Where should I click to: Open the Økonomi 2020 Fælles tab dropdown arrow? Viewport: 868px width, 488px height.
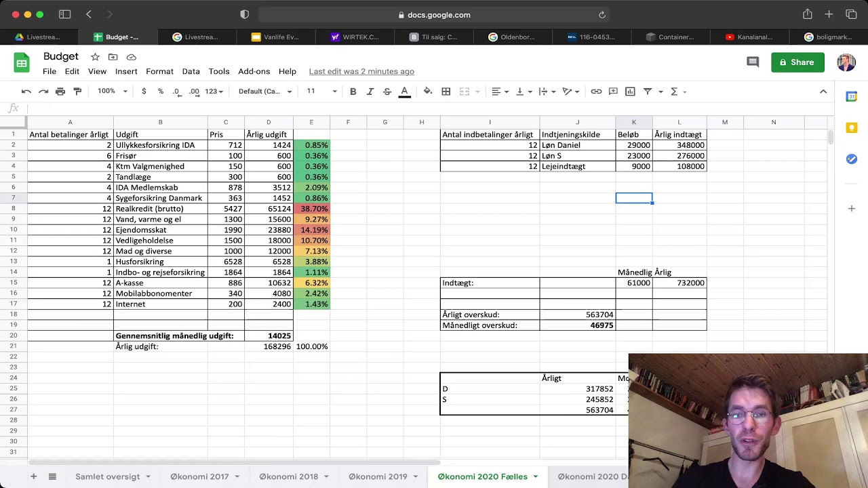point(535,476)
